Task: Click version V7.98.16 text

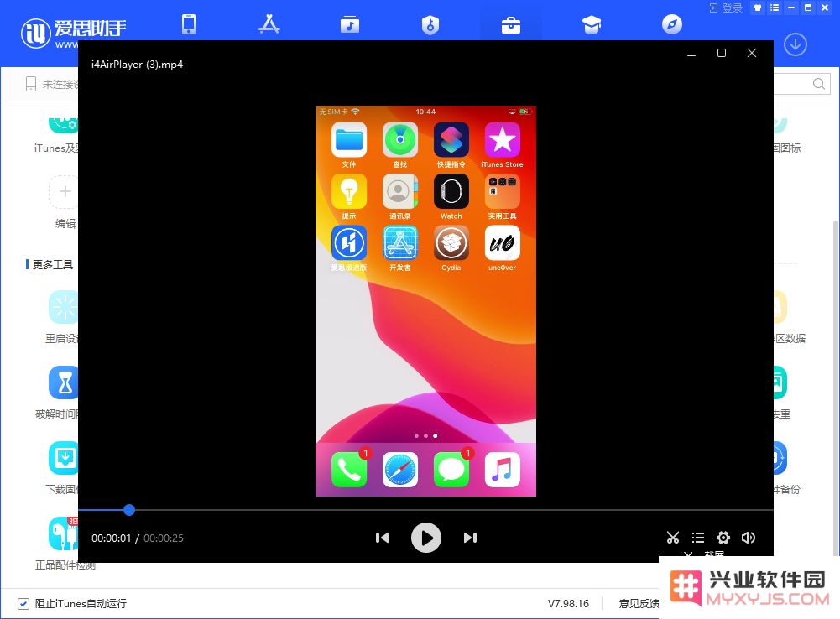Action: point(568,603)
